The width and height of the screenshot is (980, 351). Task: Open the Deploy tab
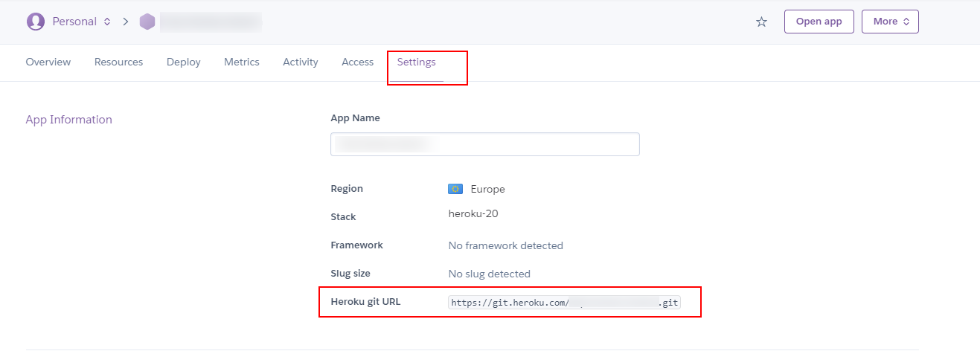tap(184, 62)
